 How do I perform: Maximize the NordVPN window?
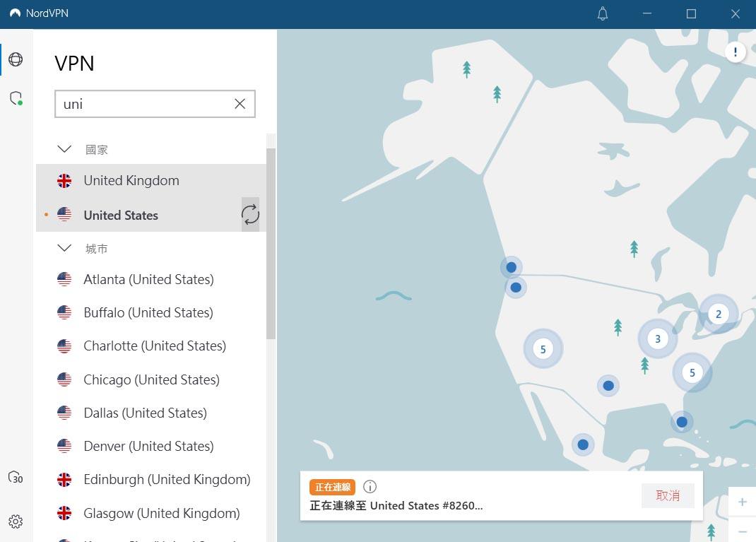pyautogui.click(x=691, y=13)
